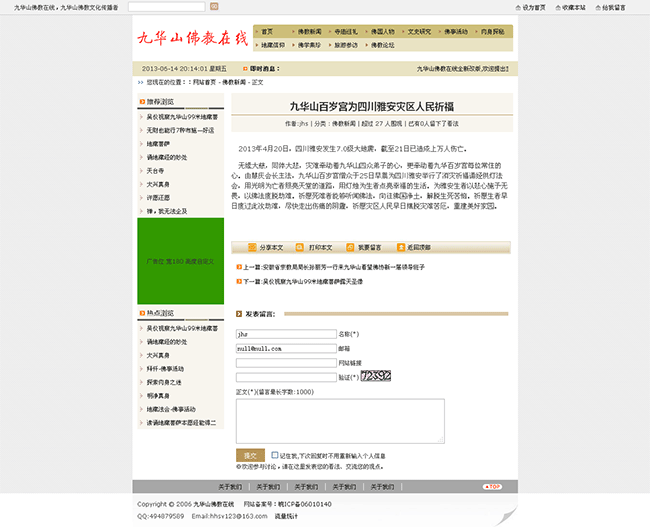Click the 我要留言 comment icon
The width and height of the screenshot is (650, 527).
[350, 246]
